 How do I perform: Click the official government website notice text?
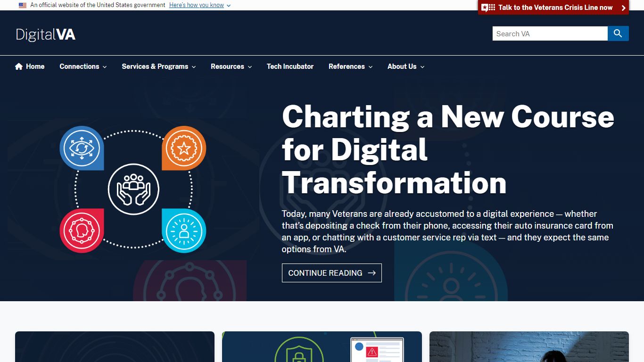tap(98, 5)
